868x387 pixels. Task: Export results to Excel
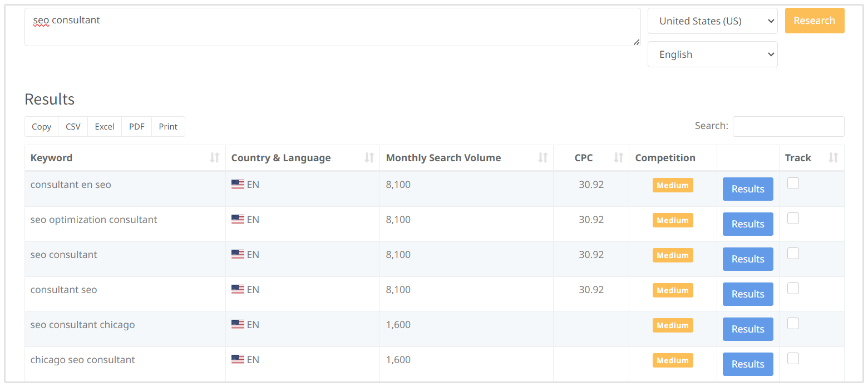(105, 127)
